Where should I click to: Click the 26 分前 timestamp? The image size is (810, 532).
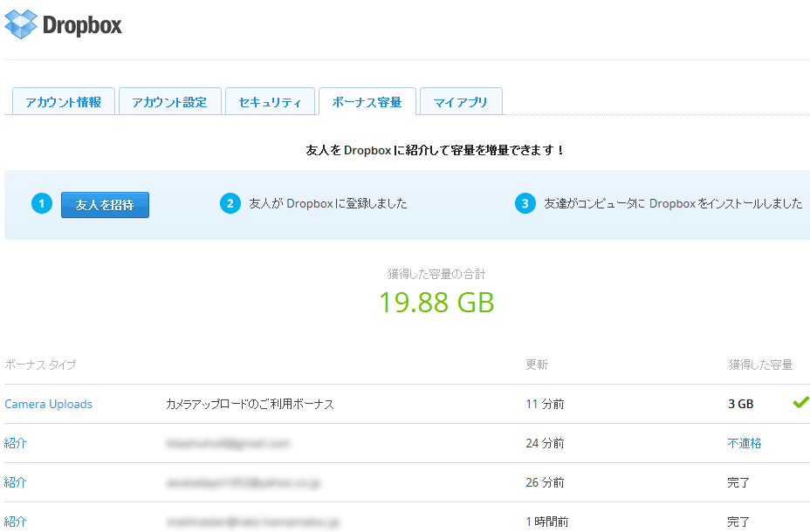point(545,482)
